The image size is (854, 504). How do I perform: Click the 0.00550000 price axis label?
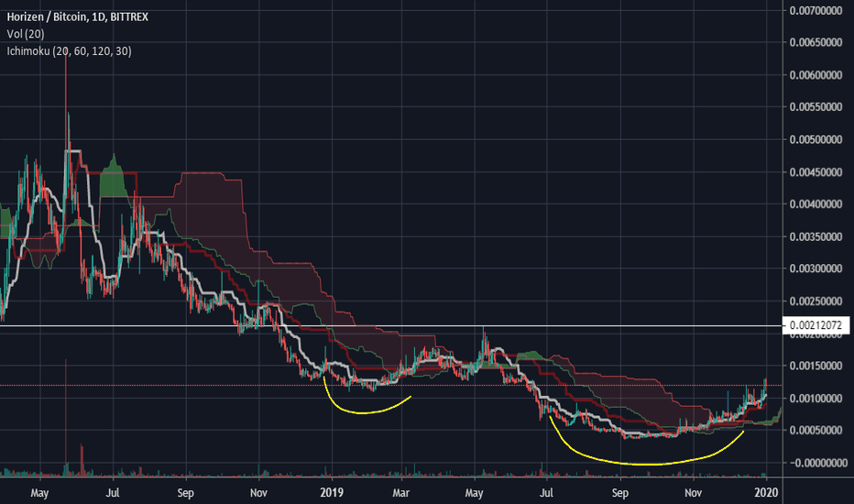coord(816,107)
